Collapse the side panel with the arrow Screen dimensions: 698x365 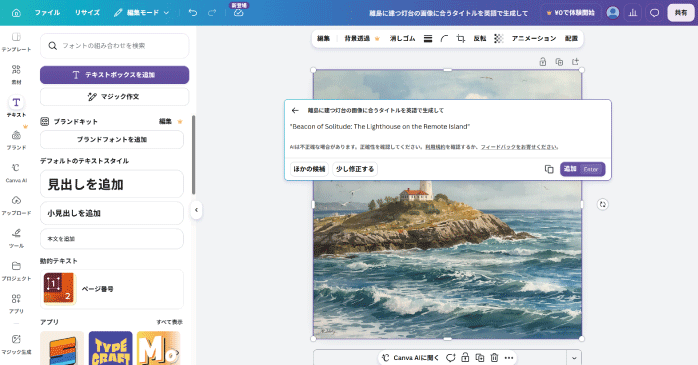(196, 210)
